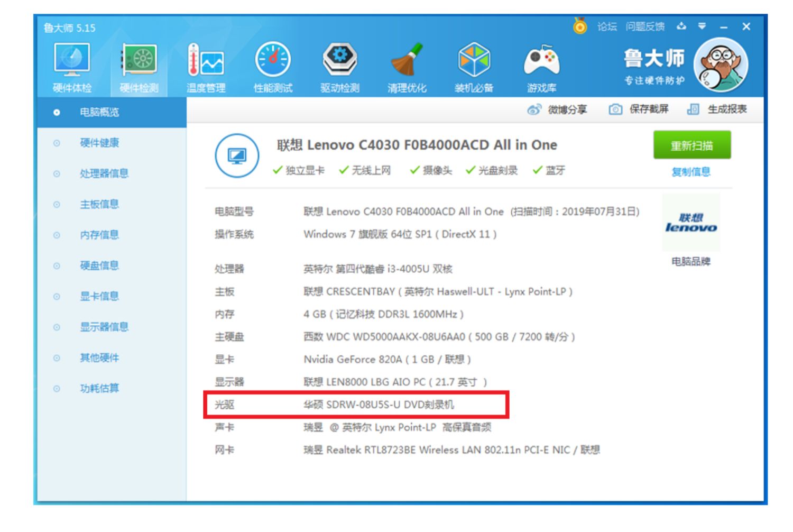This screenshot has height=532, width=793.
Task: Click the camera icon for 保存截屏
Action: coord(615,109)
